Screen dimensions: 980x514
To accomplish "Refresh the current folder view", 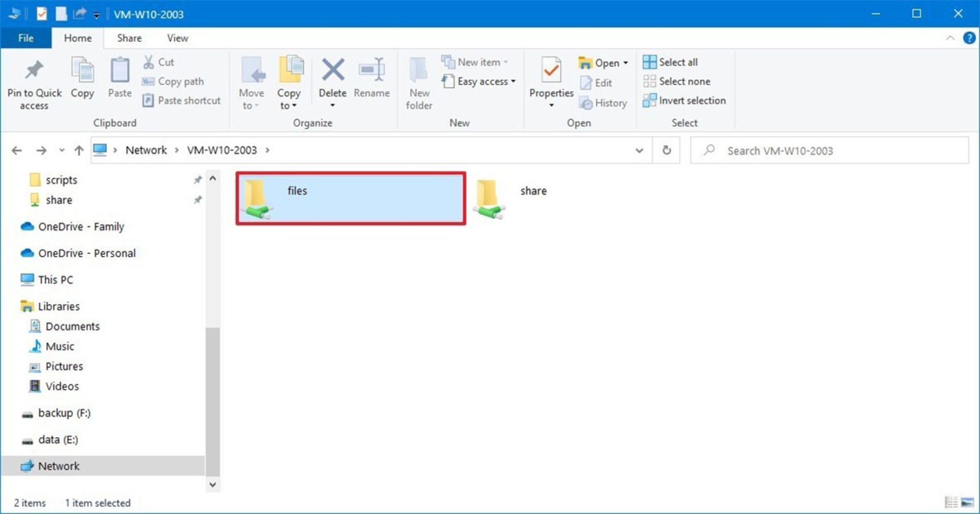I will [x=666, y=150].
